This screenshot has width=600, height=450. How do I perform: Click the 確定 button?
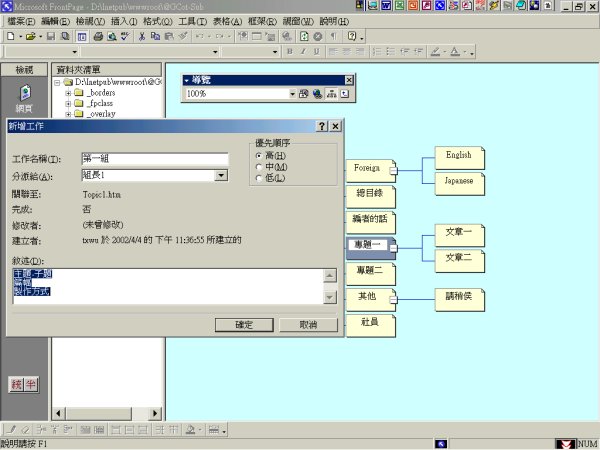point(243,325)
